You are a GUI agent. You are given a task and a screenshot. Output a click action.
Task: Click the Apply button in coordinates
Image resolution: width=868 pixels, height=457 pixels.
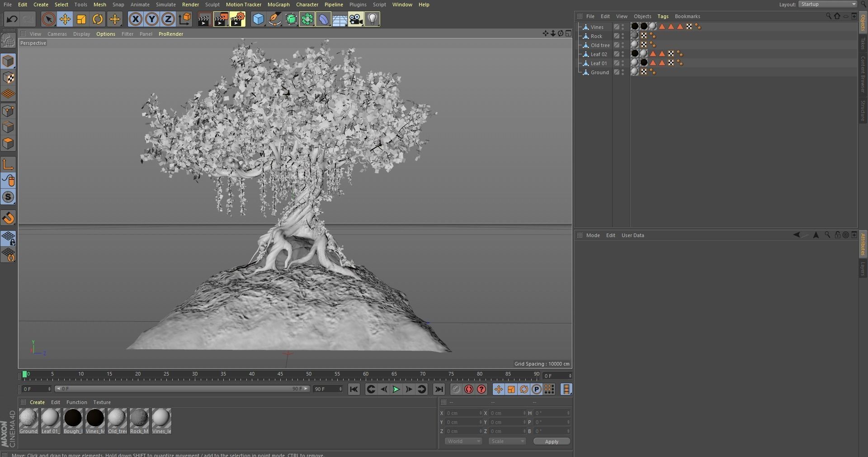pos(552,441)
